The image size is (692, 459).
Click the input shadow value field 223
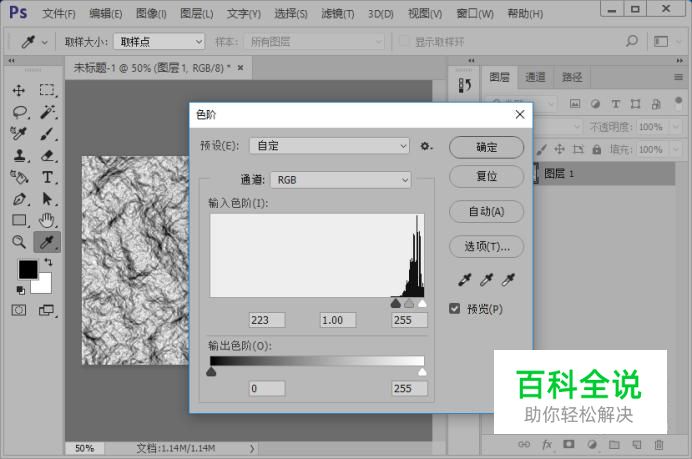point(267,320)
